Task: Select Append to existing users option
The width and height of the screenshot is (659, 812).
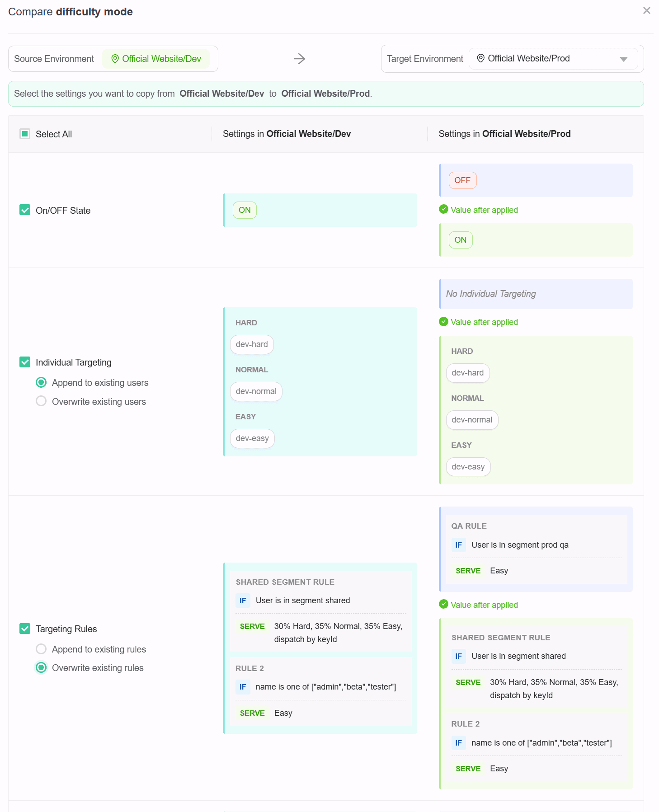Action: click(41, 383)
